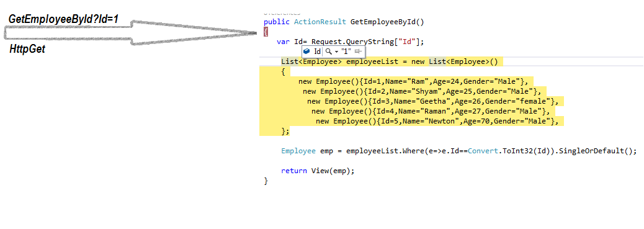
Task: Open the text visualizer magnifier in datatip
Action: pos(328,52)
